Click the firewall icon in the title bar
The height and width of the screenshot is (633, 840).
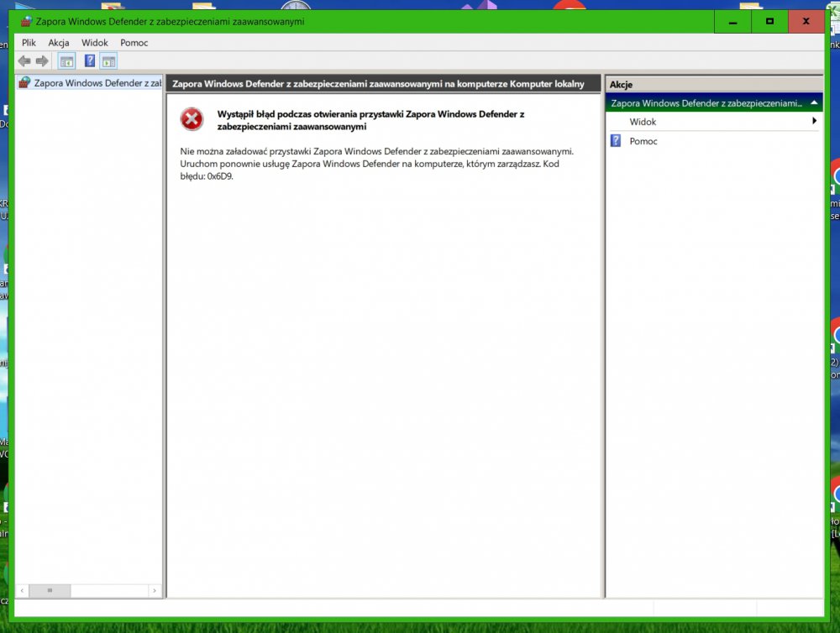click(26, 22)
